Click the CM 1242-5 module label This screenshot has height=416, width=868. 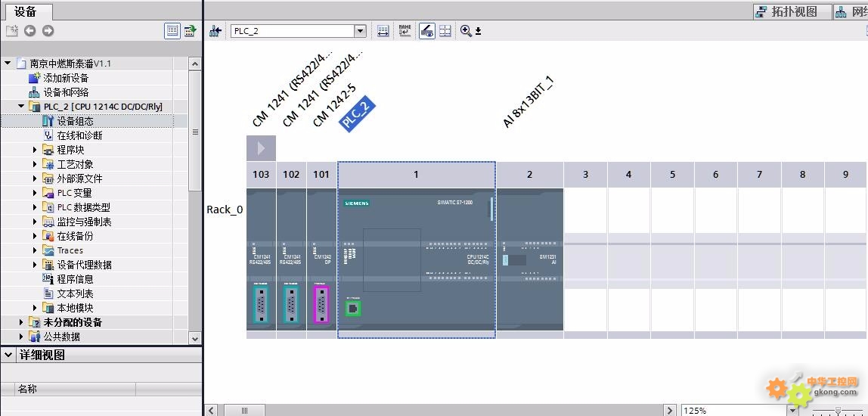(x=334, y=105)
